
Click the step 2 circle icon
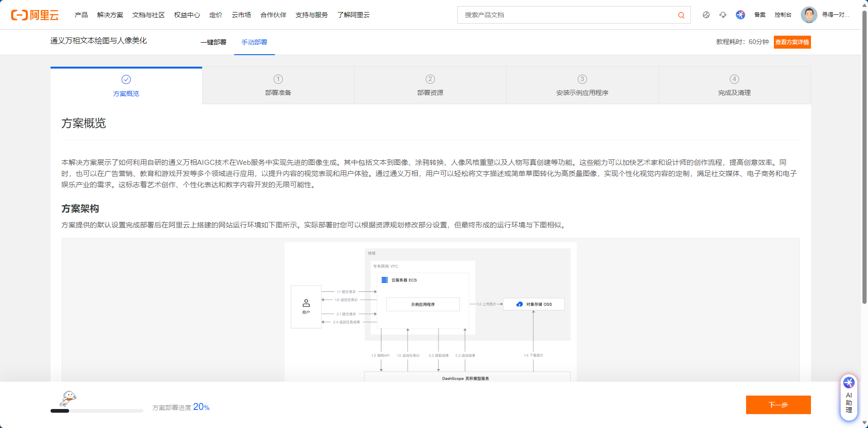coord(430,79)
